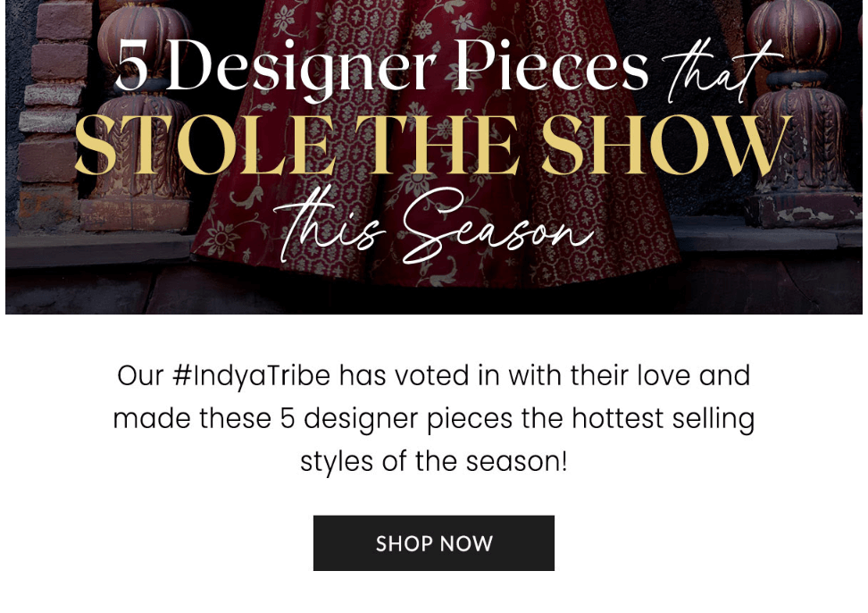This screenshot has height=613, width=868.
Task: Click the cursive word 'that' in banner
Action: pyautogui.click(x=722, y=71)
